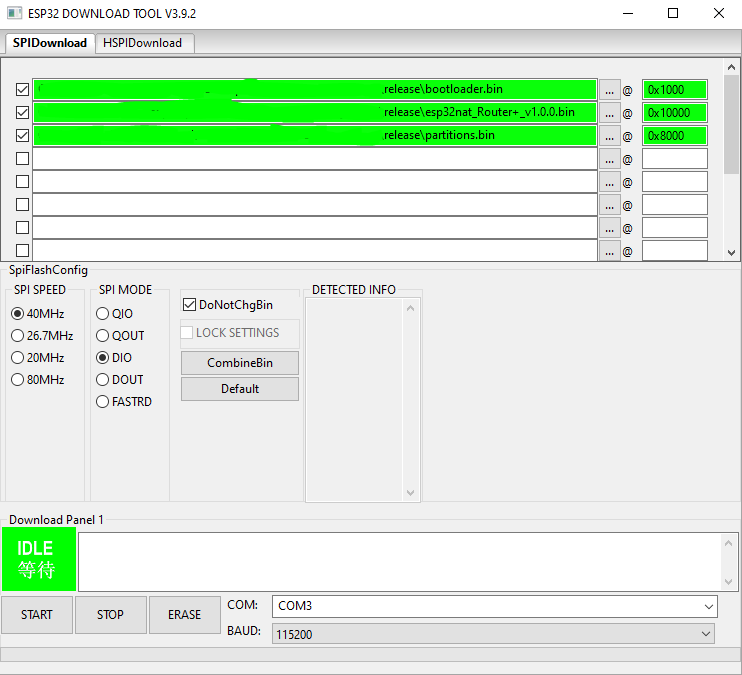The image size is (742, 675).
Task: Click the CombineBin button
Action: pos(240,363)
